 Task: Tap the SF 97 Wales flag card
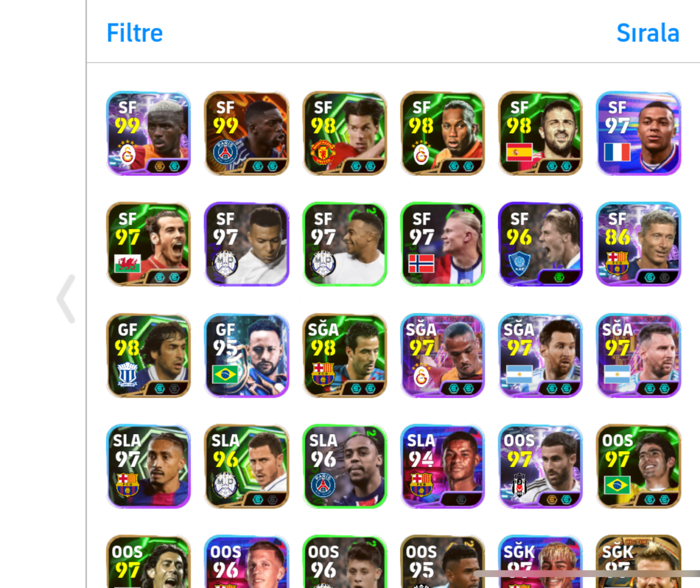tap(149, 244)
